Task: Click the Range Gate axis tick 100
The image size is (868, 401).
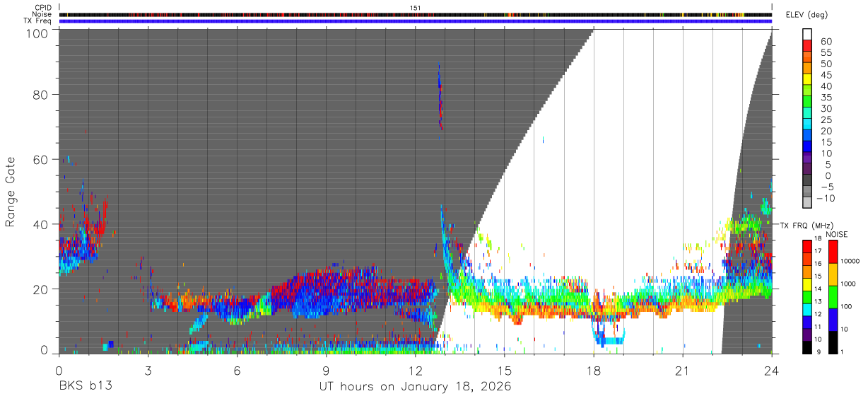Action: tap(37, 32)
